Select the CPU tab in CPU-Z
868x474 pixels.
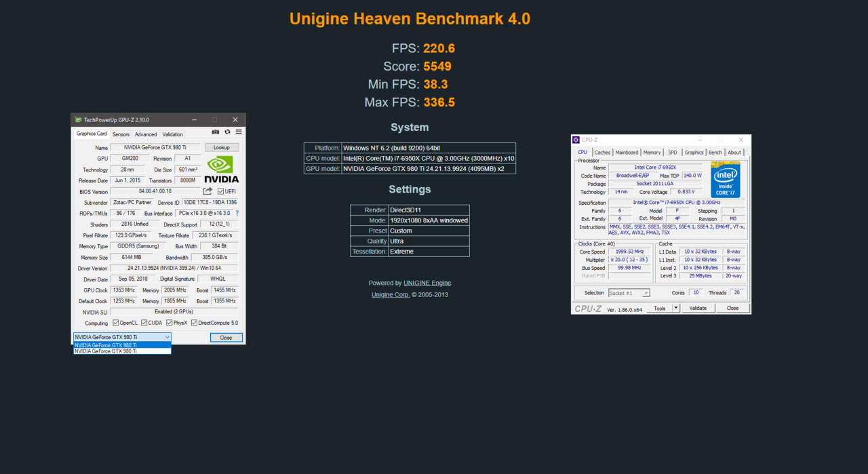click(x=582, y=152)
